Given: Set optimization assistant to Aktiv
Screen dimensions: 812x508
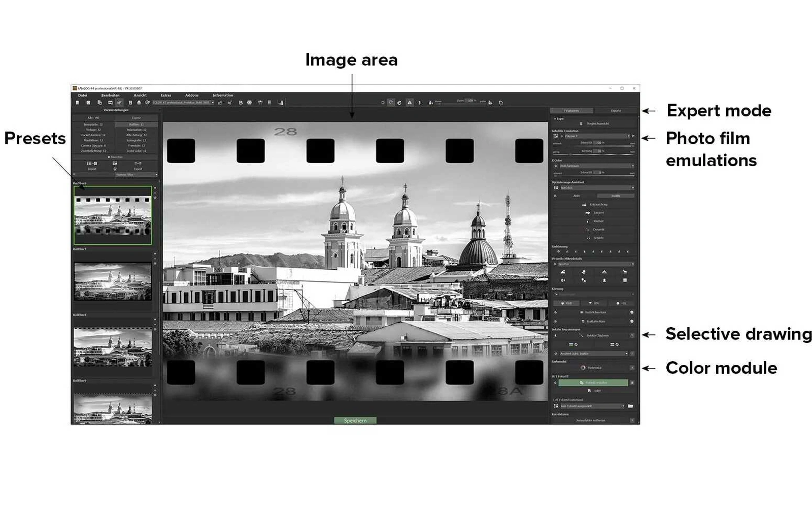Looking at the screenshot, I should click(577, 196).
